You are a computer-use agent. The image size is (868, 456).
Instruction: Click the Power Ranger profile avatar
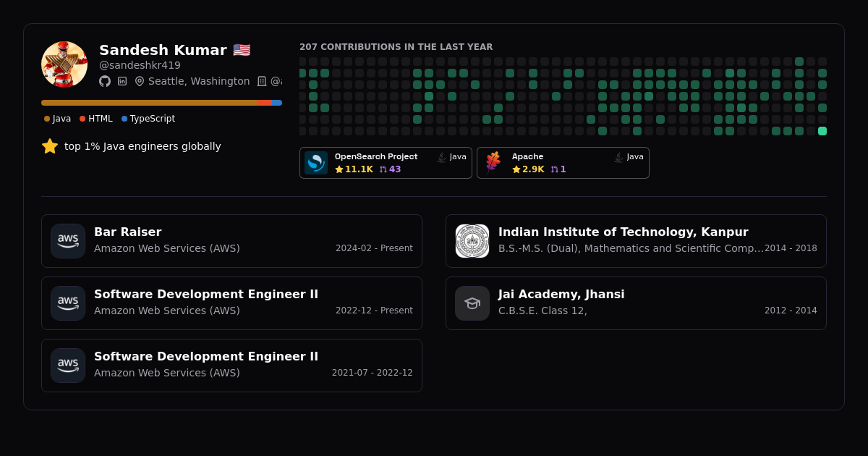tap(64, 64)
